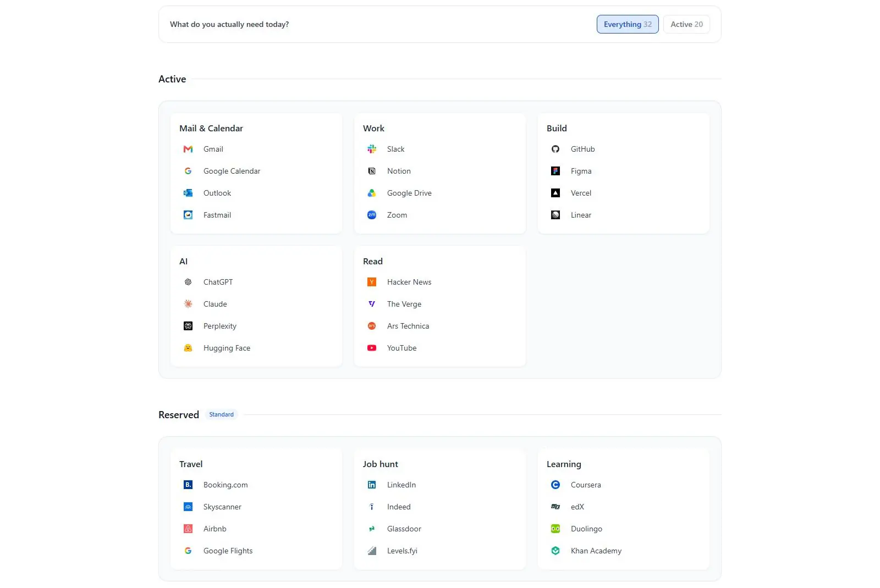
Task: Click the Reserved section heading
Action: pos(179,415)
